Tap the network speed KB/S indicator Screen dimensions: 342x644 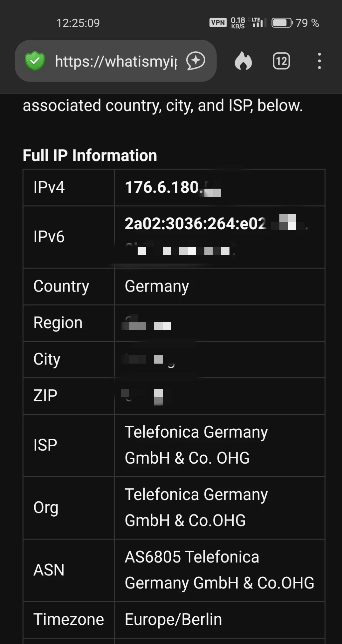(x=238, y=23)
